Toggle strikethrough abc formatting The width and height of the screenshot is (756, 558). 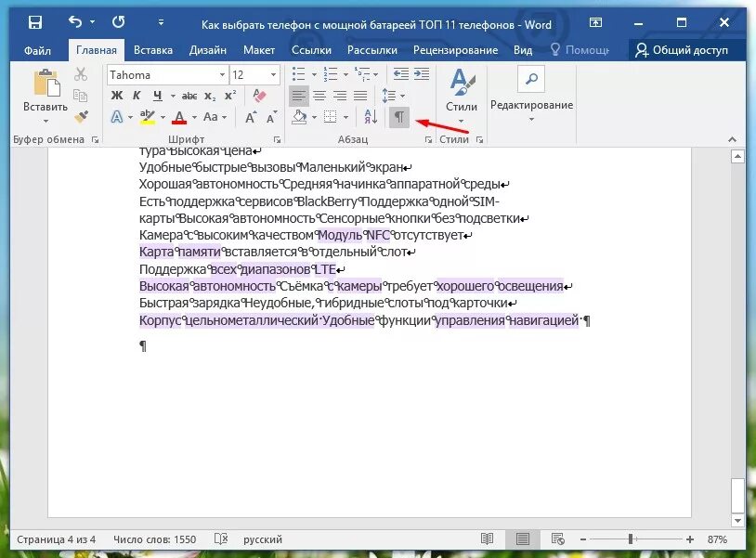(x=189, y=96)
